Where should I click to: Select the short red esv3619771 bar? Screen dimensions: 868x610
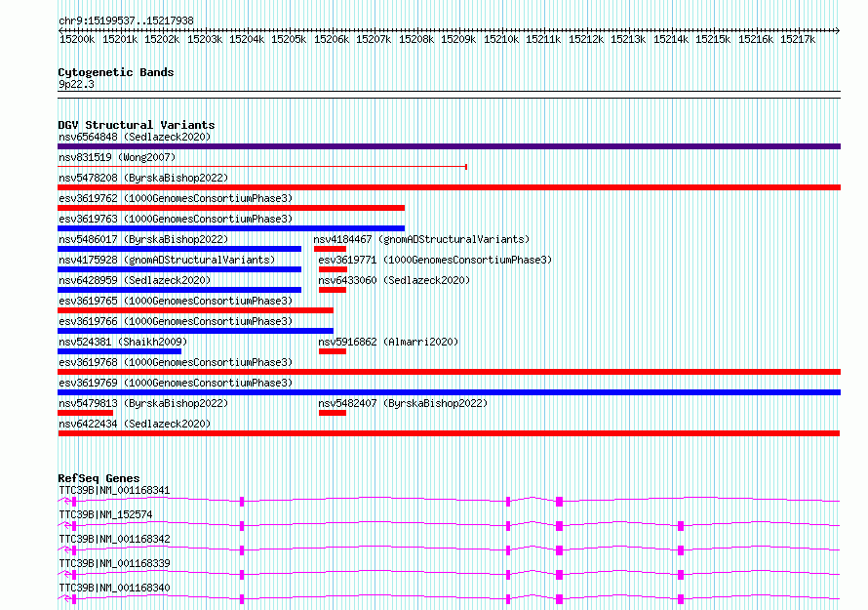333,269
